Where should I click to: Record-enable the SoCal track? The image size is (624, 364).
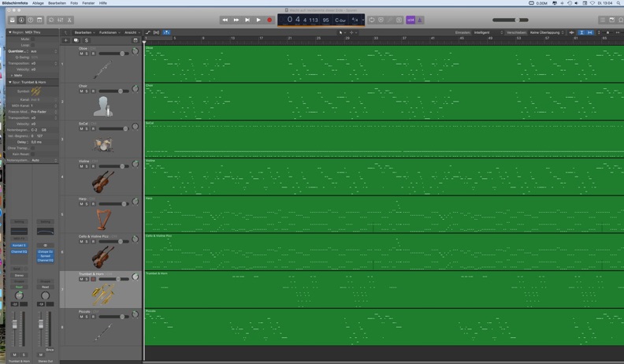(x=93, y=128)
